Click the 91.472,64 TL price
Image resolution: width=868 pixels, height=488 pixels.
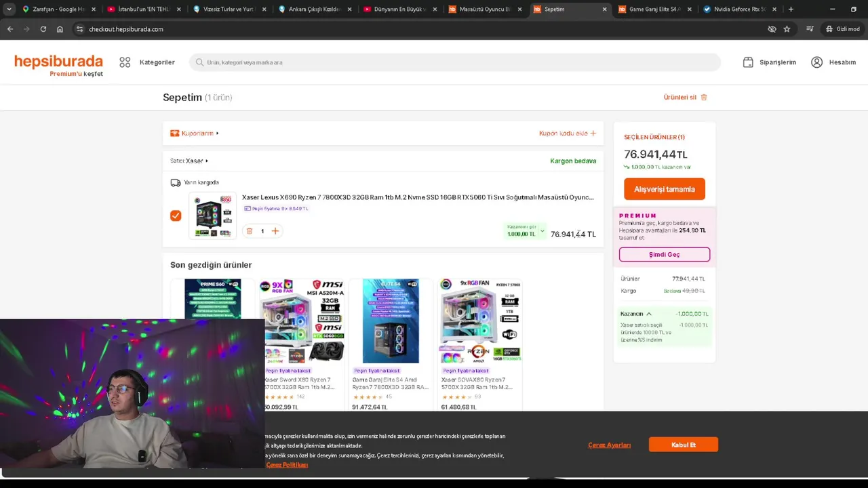pos(370,407)
